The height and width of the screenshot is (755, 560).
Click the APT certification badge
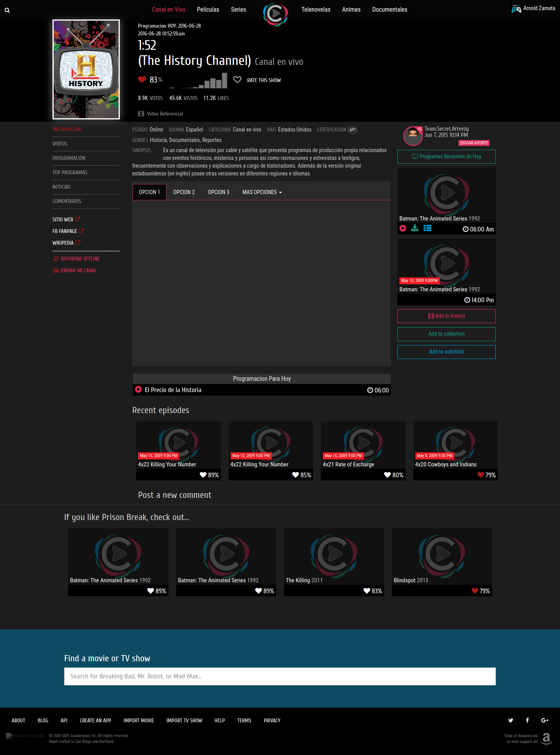[x=352, y=130]
